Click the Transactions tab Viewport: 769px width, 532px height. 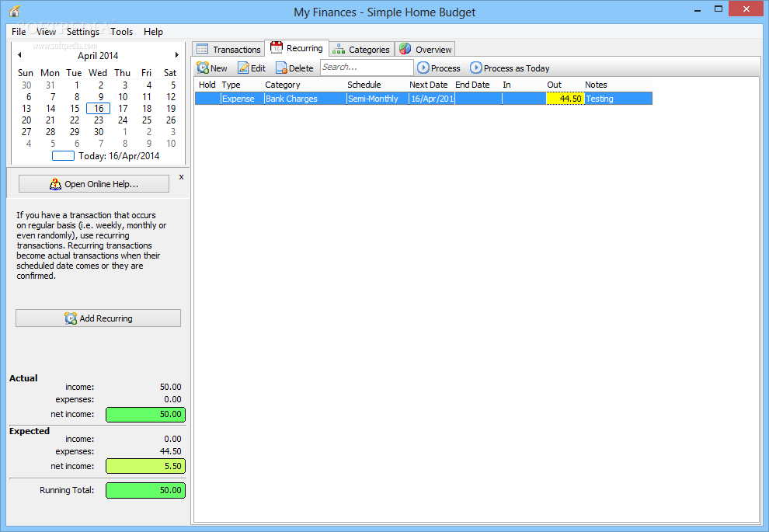point(228,50)
